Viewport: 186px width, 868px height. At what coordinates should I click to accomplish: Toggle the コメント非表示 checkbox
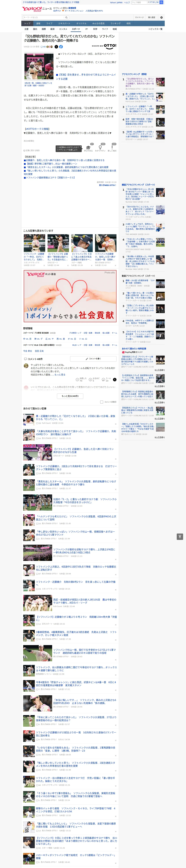[x=102, y=402]
